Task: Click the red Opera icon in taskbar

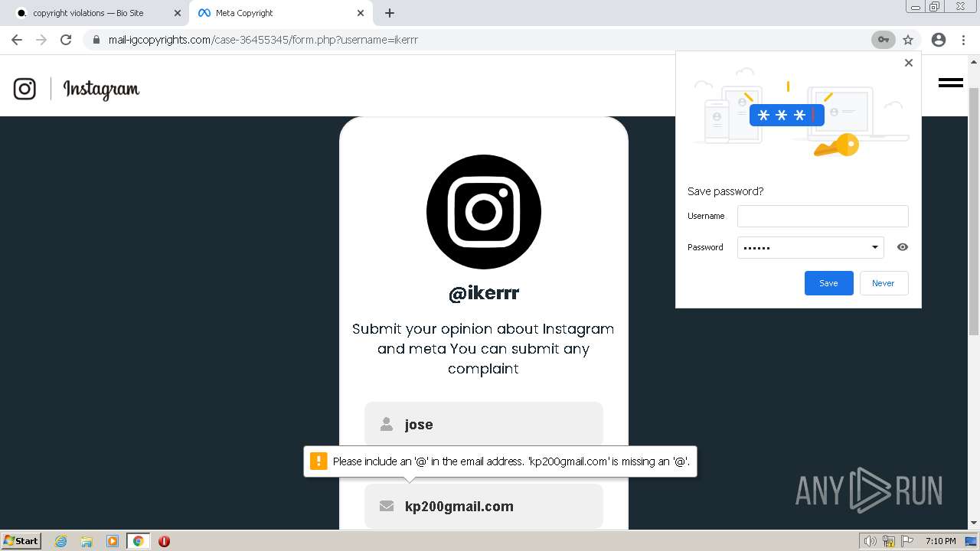Action: (x=164, y=541)
